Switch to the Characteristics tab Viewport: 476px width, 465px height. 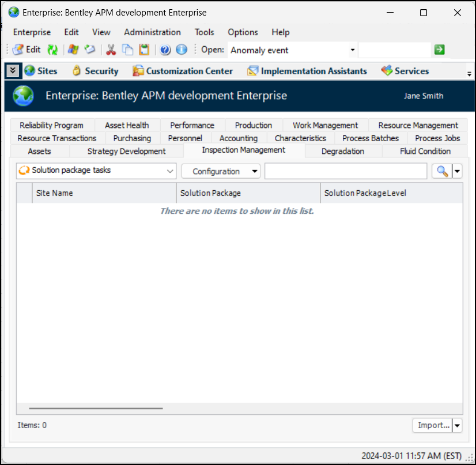click(x=301, y=138)
